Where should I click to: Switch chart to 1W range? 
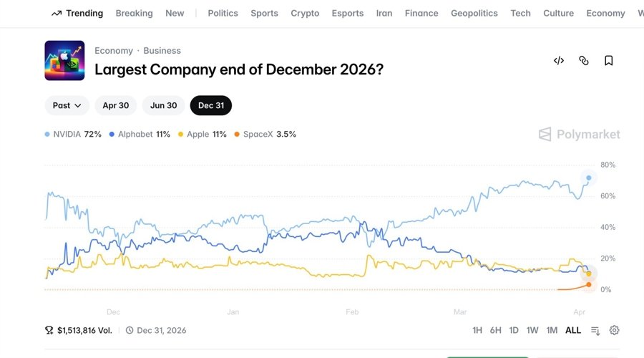point(532,330)
